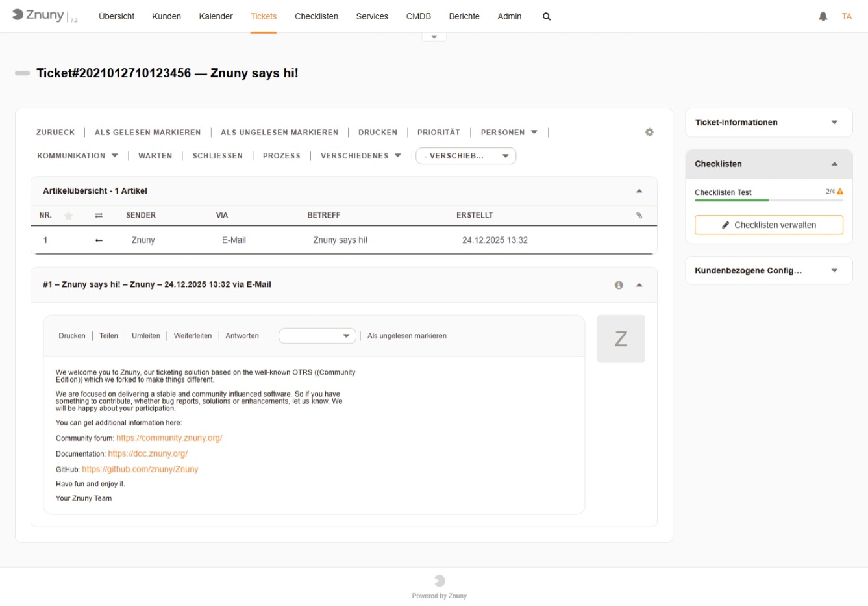Open ticket menu settings gear

649,133
